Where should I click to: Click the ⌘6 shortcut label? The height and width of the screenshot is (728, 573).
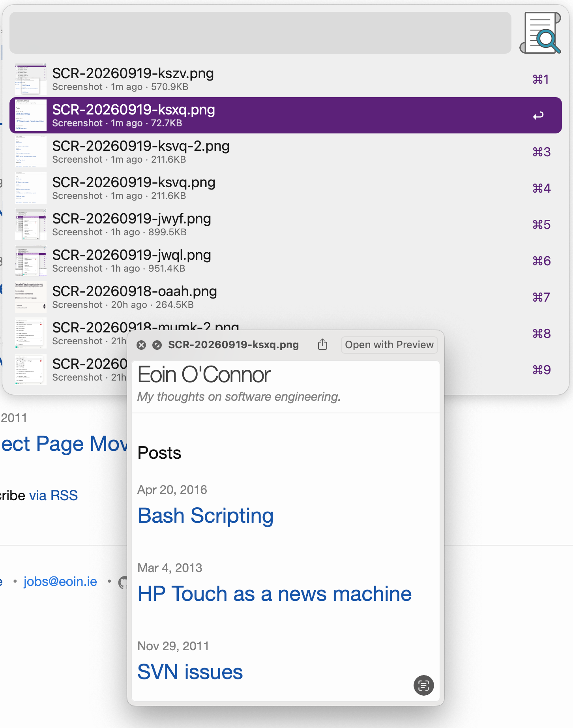541,261
